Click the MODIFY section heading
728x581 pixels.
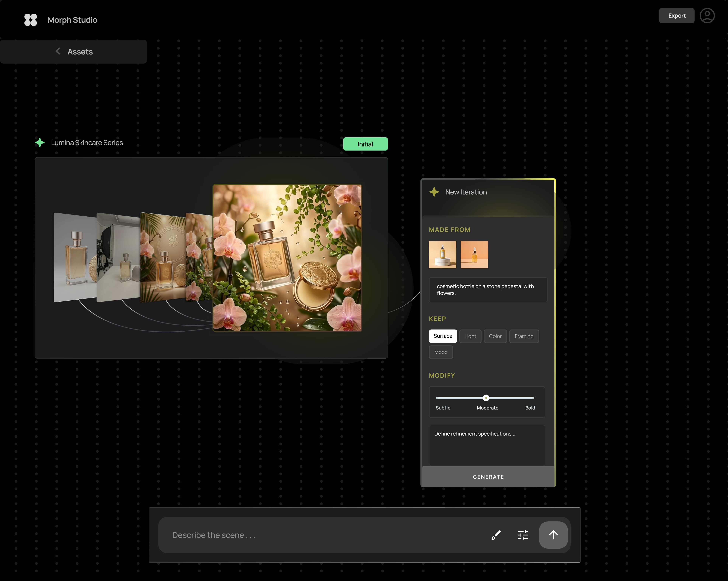(x=442, y=375)
